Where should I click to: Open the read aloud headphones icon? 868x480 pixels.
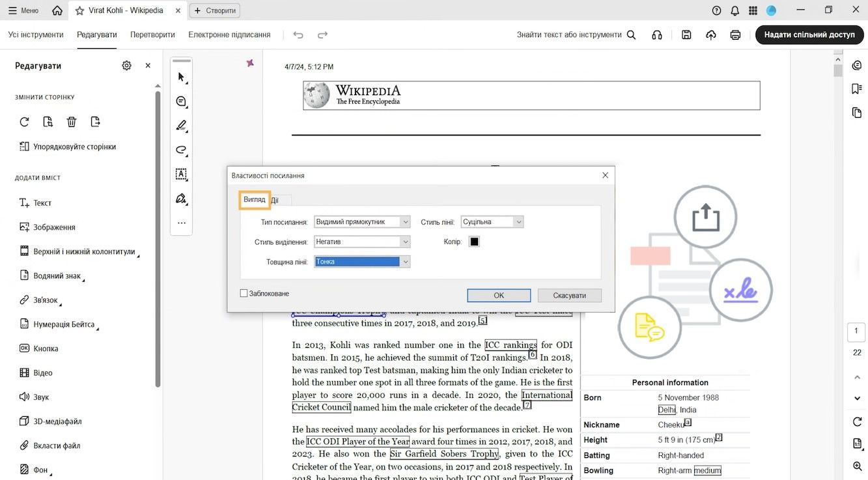click(x=657, y=35)
